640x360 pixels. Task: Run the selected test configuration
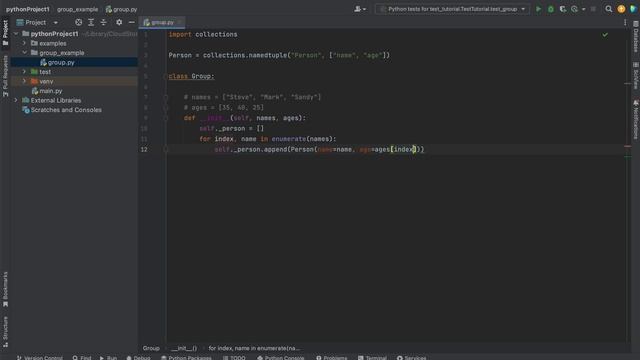coord(538,9)
